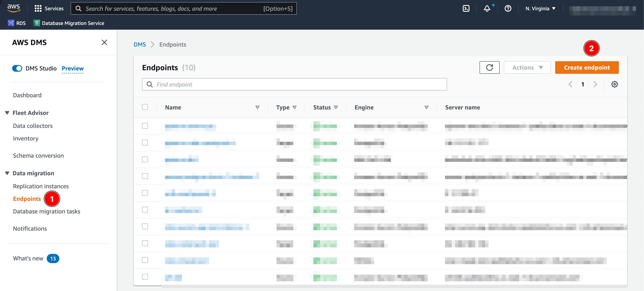Viewport: 644px width, 291px height.
Task: Sort by the Engine column arrow
Action: click(x=427, y=107)
